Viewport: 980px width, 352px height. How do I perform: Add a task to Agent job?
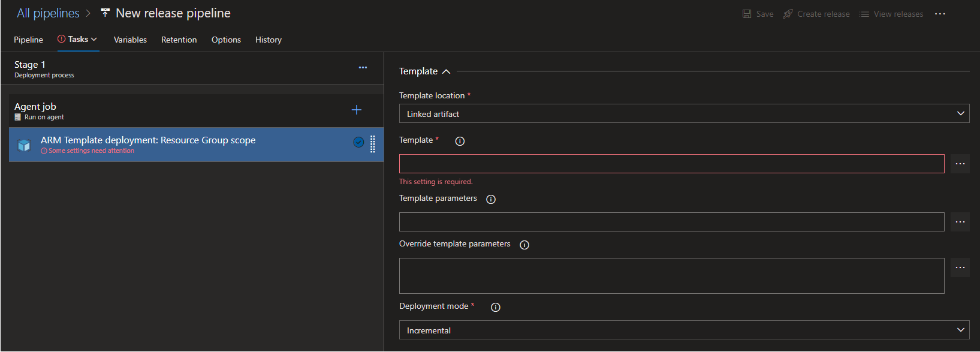[x=357, y=110]
